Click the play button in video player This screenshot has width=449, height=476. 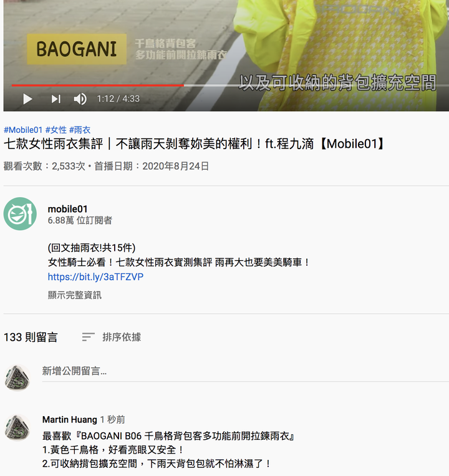pyautogui.click(x=27, y=99)
